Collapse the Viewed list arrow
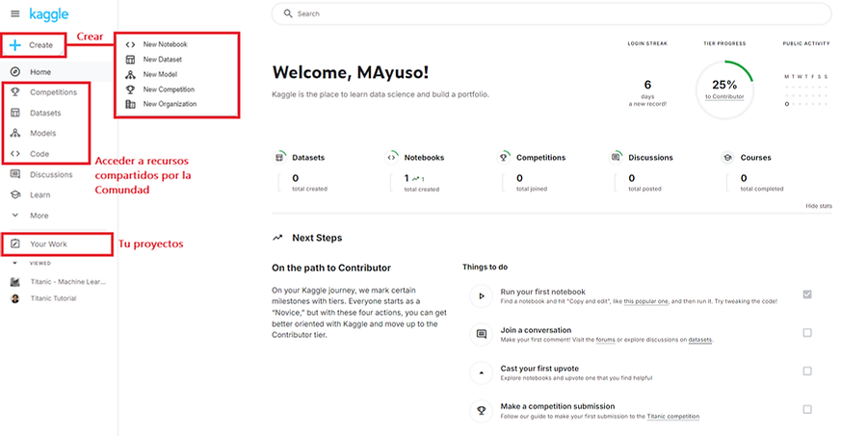Image resolution: width=868 pixels, height=436 pixels. click(x=15, y=264)
